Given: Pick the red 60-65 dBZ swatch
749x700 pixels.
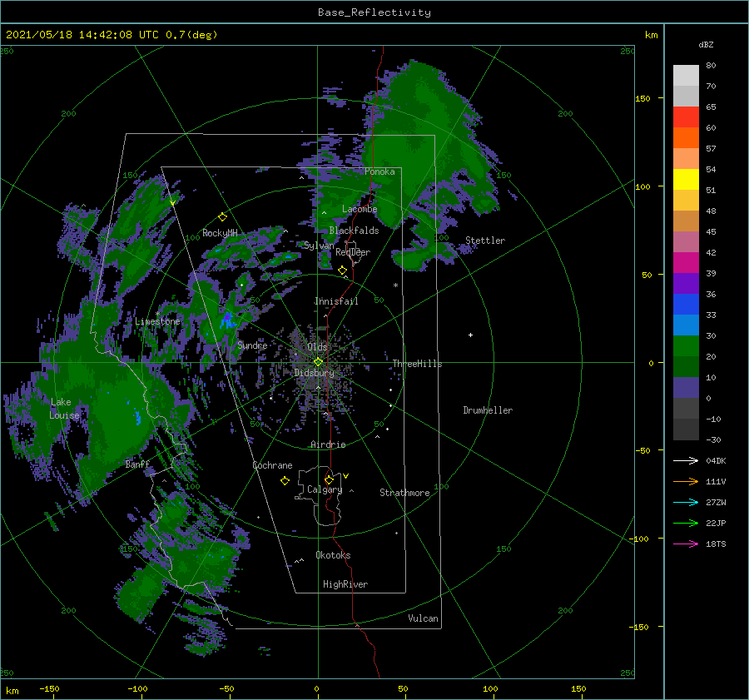Looking at the screenshot, I should click(x=686, y=117).
